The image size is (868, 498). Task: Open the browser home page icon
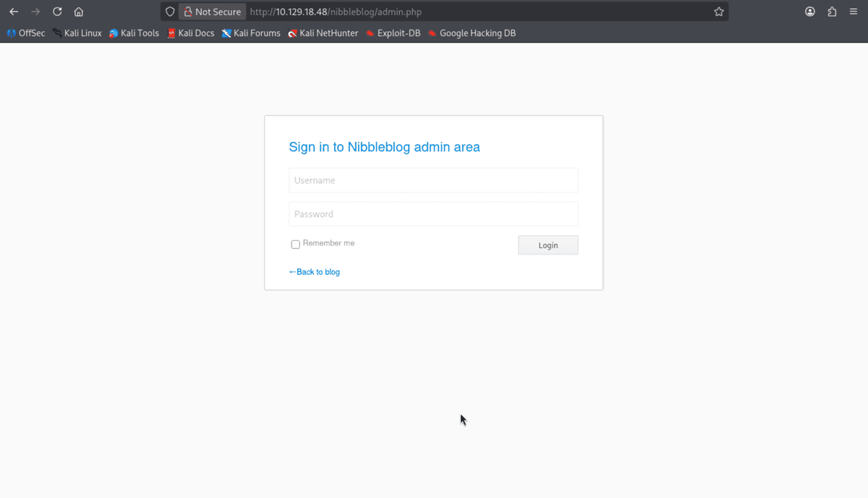click(79, 12)
